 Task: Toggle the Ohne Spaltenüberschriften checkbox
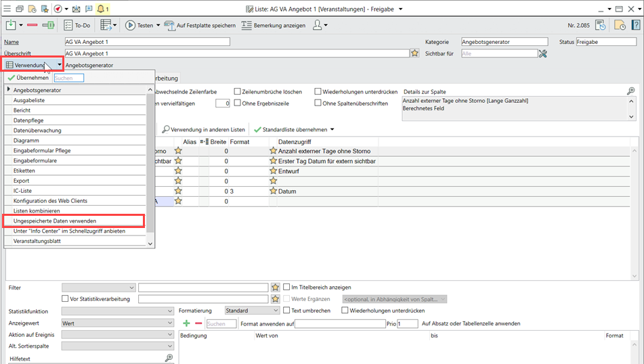318,103
